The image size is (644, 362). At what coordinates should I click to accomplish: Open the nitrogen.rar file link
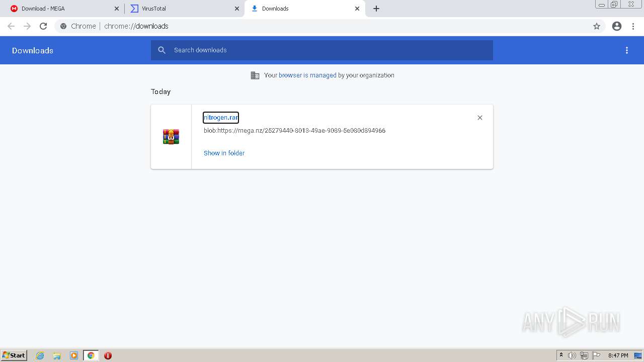(220, 118)
